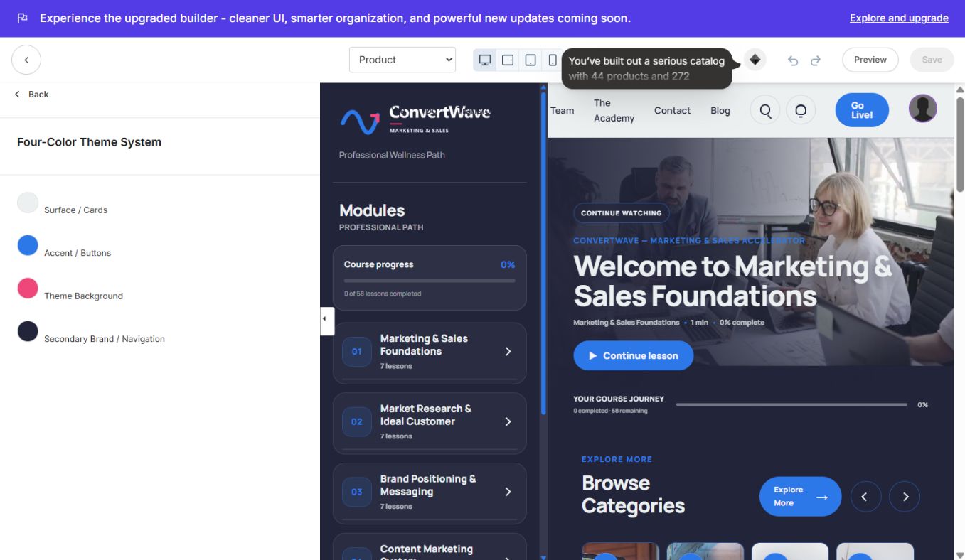Undo the last change
Image resolution: width=965 pixels, height=560 pixels.
point(793,60)
